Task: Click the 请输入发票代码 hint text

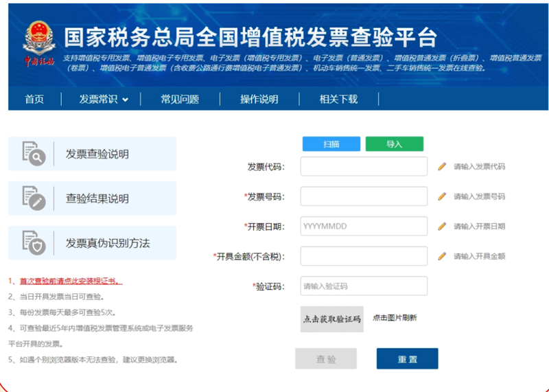Action: 479,166
